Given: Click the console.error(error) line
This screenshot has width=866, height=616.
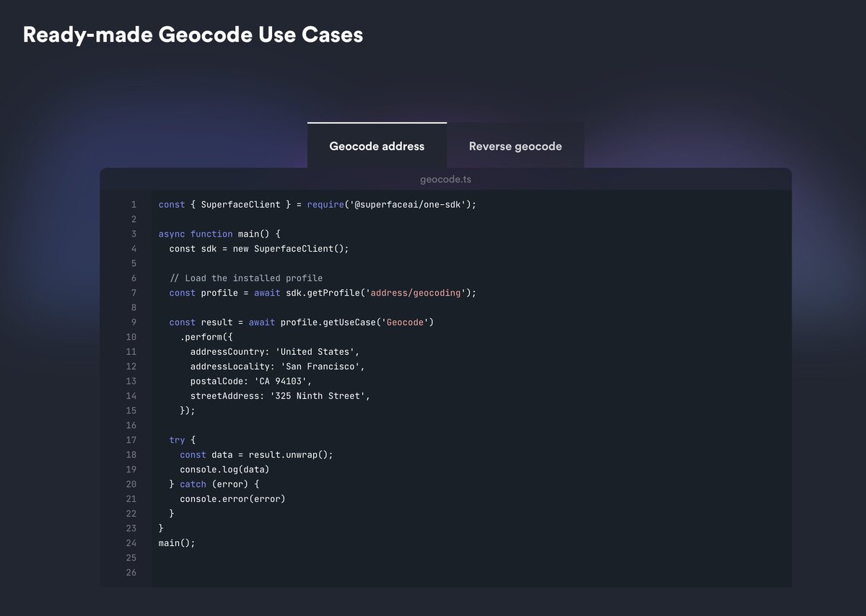Looking at the screenshot, I should pyautogui.click(x=233, y=499).
